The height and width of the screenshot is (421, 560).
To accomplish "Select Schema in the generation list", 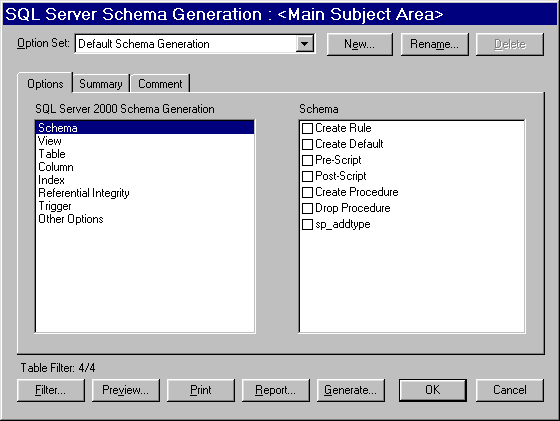I will coord(145,128).
